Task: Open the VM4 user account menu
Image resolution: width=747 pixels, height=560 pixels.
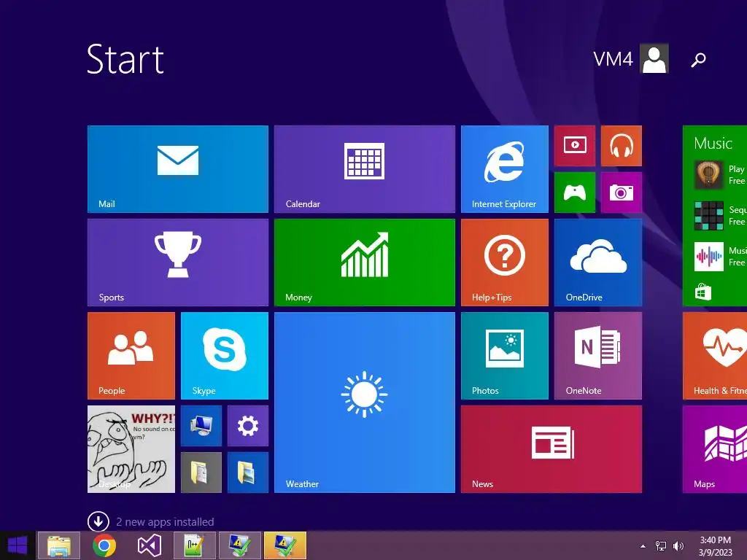Action: [630, 58]
